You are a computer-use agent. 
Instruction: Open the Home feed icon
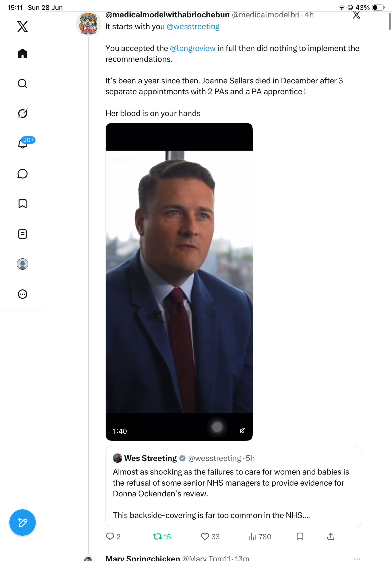(23, 54)
